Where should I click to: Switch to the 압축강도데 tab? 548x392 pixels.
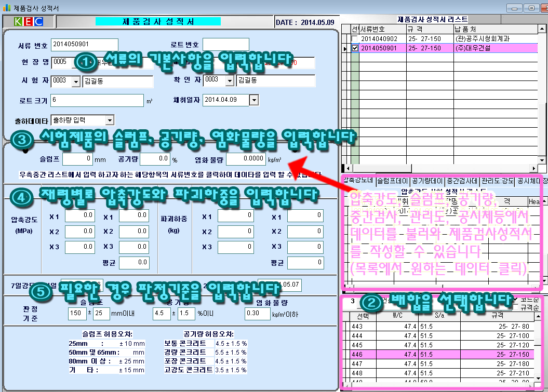click(358, 181)
